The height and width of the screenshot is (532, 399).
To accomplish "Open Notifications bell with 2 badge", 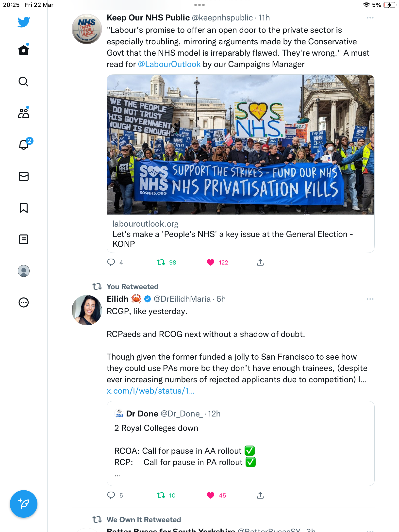I will (24, 144).
